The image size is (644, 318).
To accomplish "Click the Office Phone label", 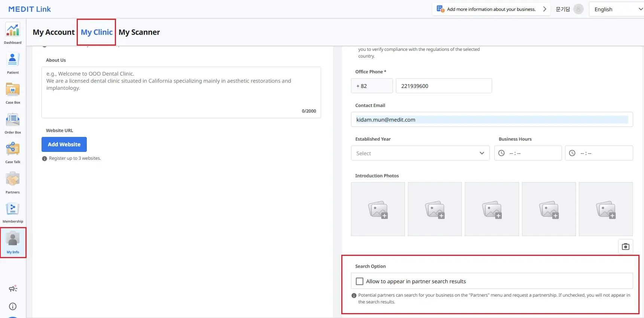I will (370, 72).
